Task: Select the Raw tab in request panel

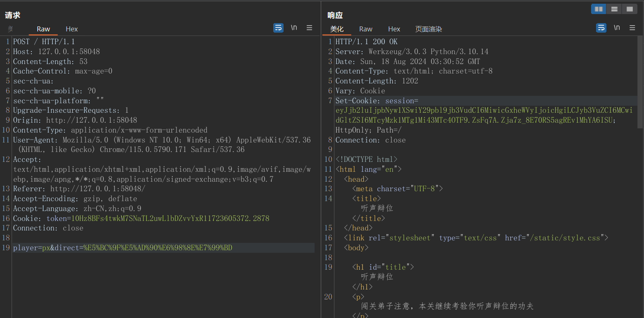Action: pyautogui.click(x=43, y=29)
